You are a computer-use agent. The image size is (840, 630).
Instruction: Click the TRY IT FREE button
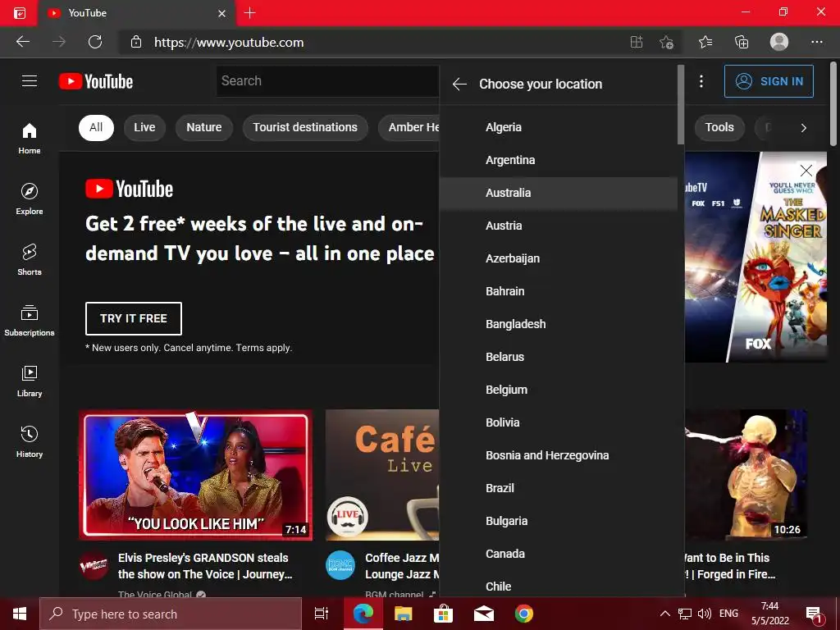pos(134,318)
